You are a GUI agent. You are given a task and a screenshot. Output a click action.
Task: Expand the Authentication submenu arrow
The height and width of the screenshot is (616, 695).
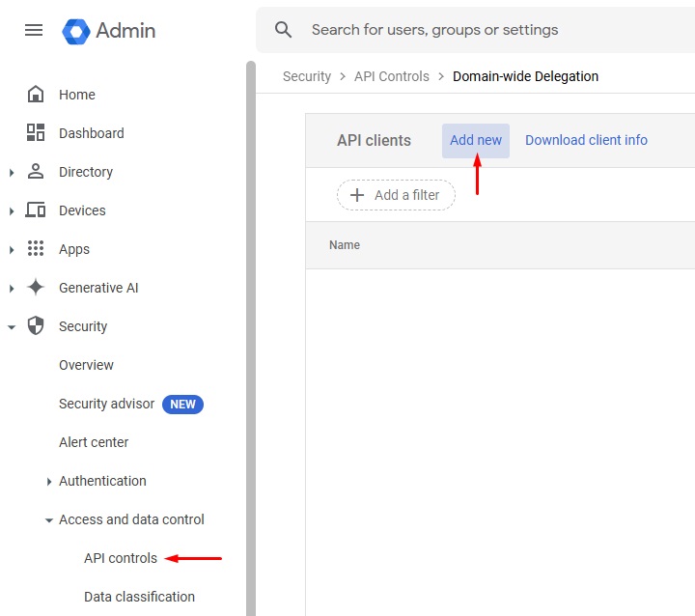point(49,481)
